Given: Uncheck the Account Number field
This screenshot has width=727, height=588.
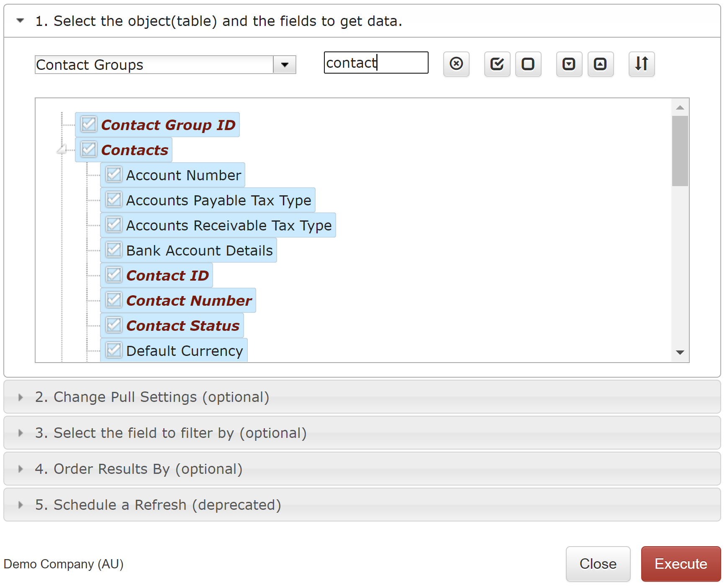Looking at the screenshot, I should click(x=114, y=174).
